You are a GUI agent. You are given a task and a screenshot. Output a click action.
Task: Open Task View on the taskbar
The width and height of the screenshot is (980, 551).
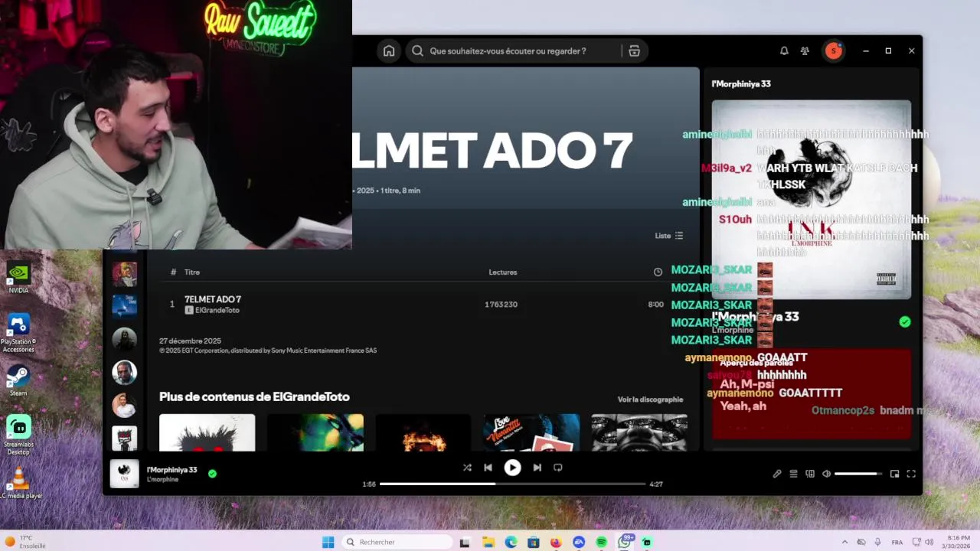coord(465,543)
